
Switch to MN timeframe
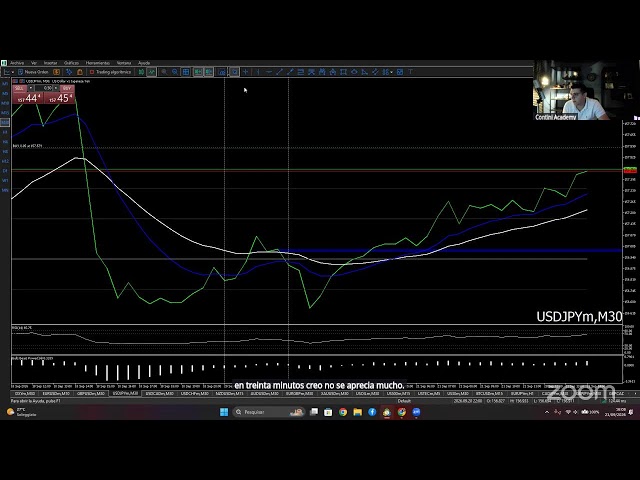click(x=5, y=190)
